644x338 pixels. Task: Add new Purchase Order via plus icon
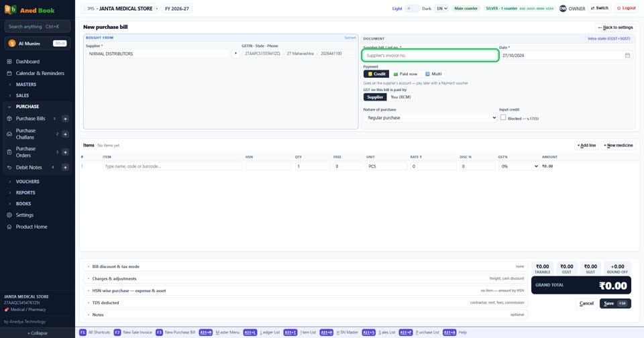[65, 152]
